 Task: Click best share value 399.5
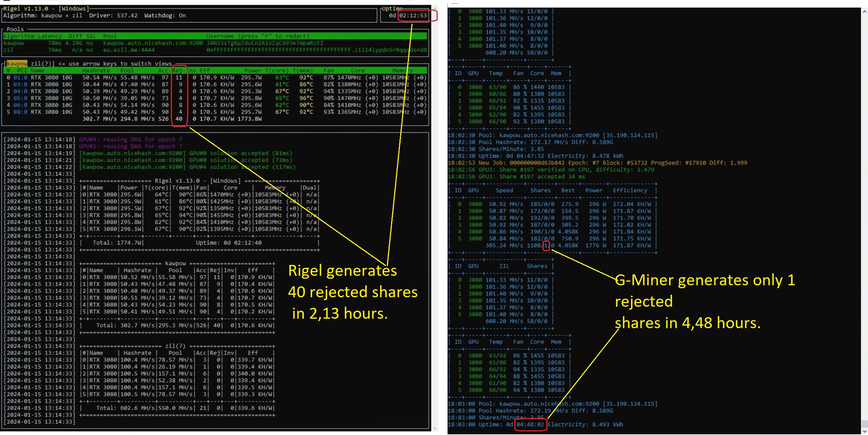(570, 218)
